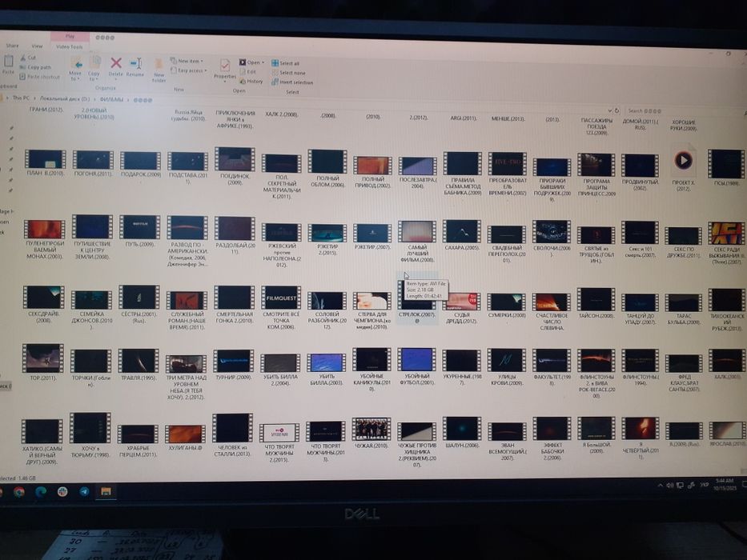Switch to the Share ribbon tab
Viewport: 747px width, 560px height.
point(12,46)
